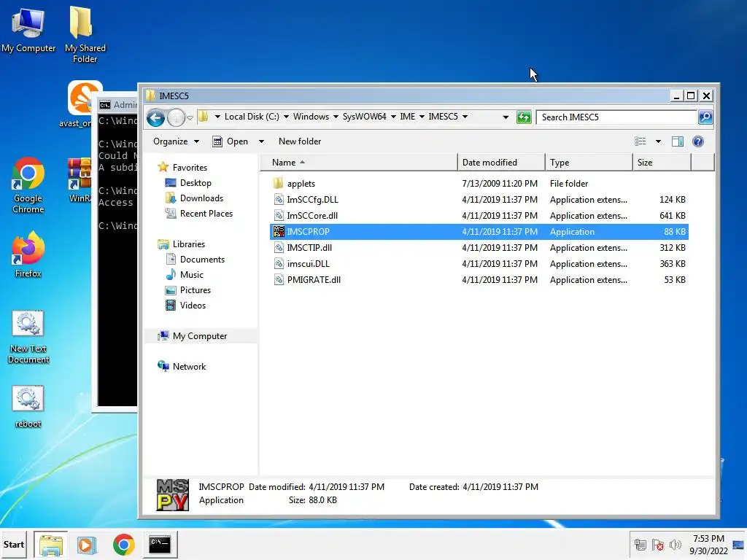Open media player taskbar icon
Screen dimensions: 747x560
(x=87, y=544)
